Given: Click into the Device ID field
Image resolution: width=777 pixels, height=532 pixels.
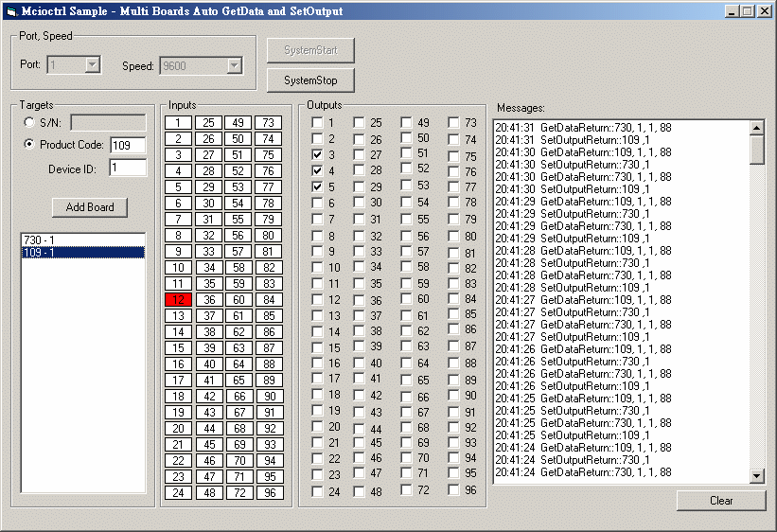Looking at the screenshot, I should pos(127,168).
